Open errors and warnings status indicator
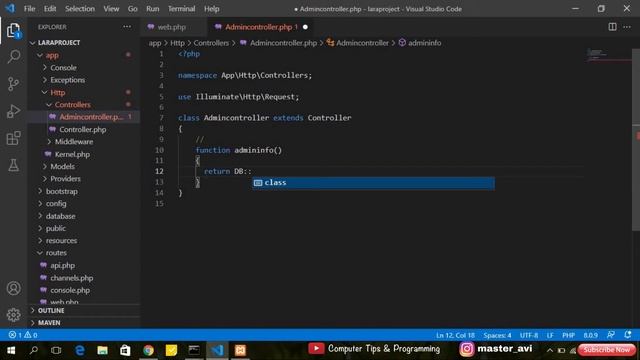 point(23,335)
